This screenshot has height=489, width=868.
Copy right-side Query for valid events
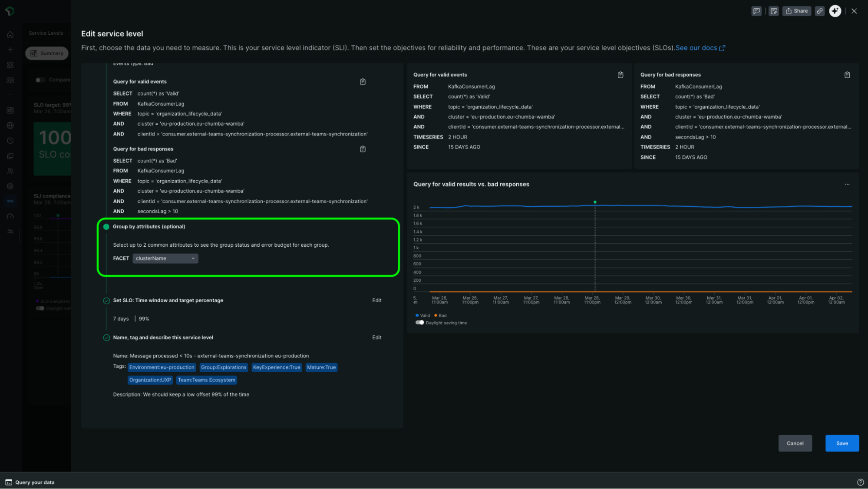(x=620, y=75)
